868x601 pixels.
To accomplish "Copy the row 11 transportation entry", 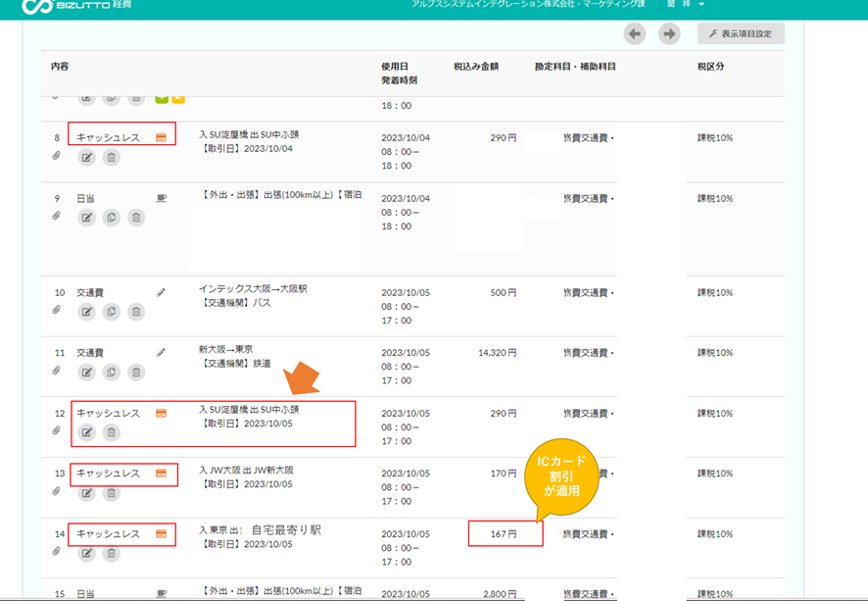I will pos(112,372).
